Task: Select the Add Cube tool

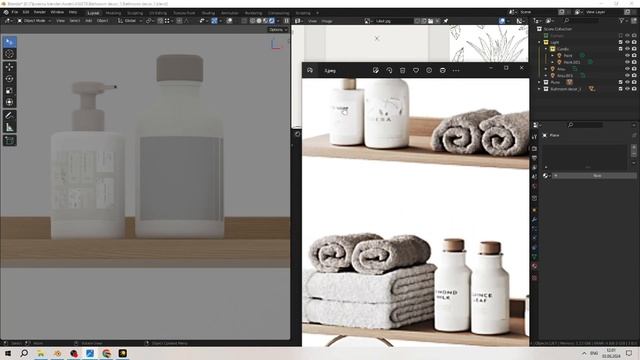Action: pos(9,141)
